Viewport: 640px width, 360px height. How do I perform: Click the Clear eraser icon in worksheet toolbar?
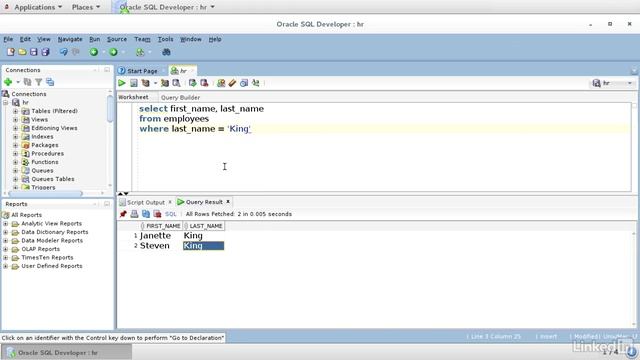(232, 83)
